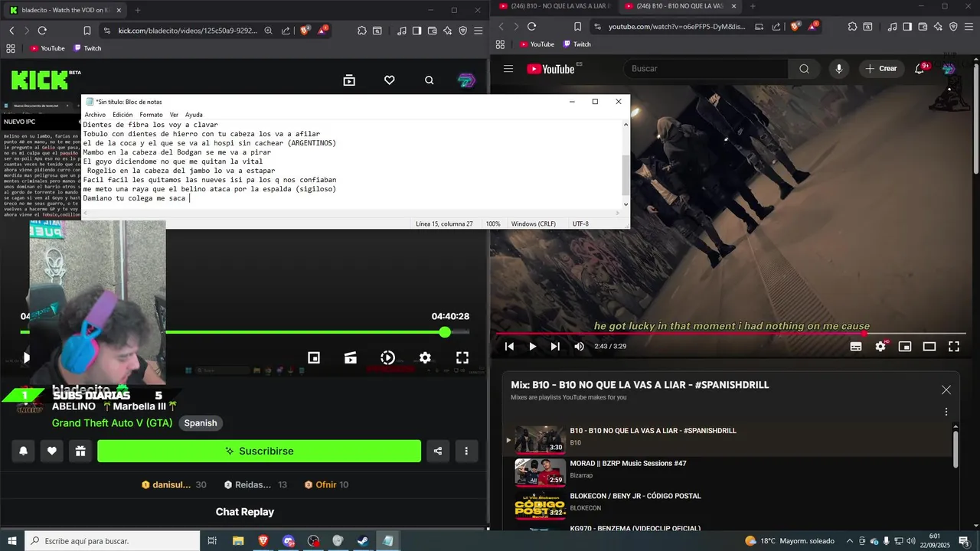Switch YouTube to theater mode
The image size is (980, 551).
pyautogui.click(x=929, y=347)
